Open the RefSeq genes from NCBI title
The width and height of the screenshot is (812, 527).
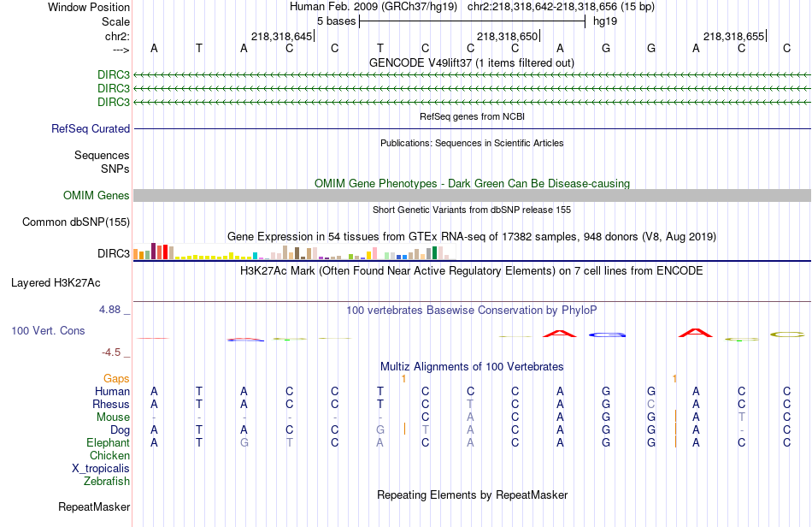click(x=472, y=116)
